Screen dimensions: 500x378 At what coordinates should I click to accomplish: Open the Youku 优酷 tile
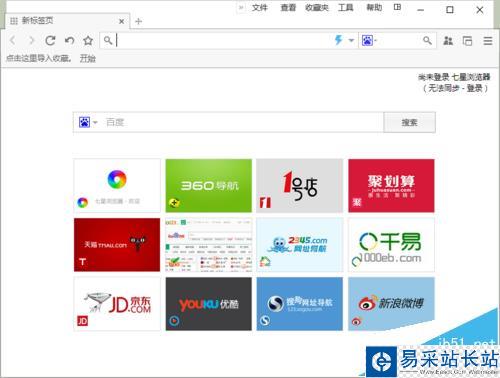coord(209,304)
